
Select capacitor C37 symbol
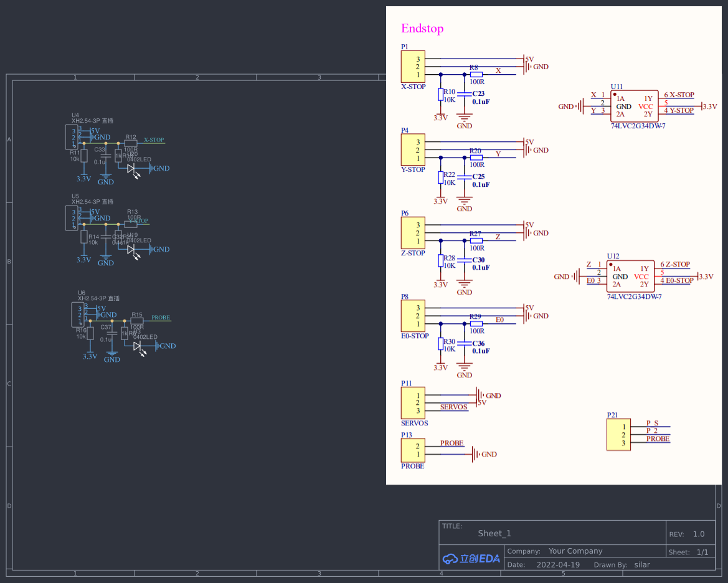click(112, 334)
